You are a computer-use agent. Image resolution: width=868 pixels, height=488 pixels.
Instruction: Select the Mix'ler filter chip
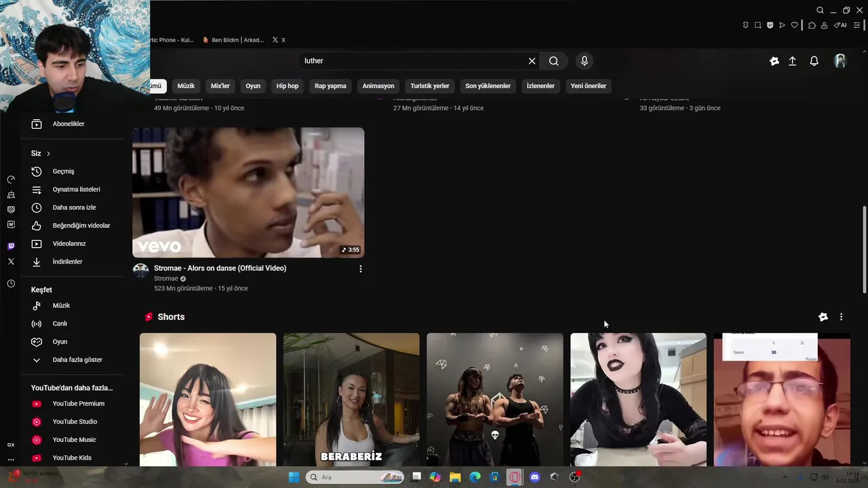(x=220, y=86)
